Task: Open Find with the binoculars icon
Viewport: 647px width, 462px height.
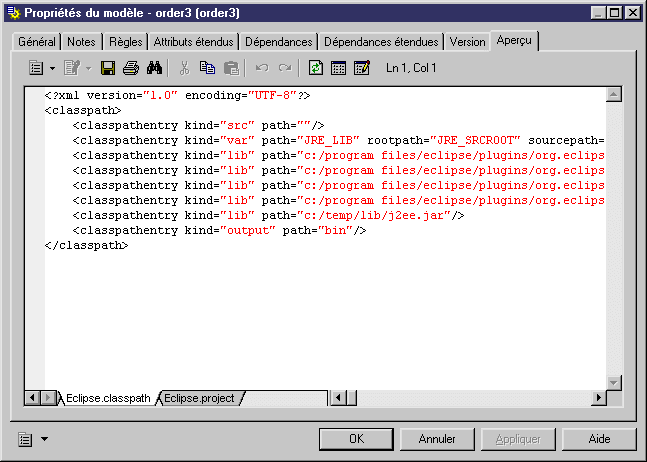Action: 154,68
